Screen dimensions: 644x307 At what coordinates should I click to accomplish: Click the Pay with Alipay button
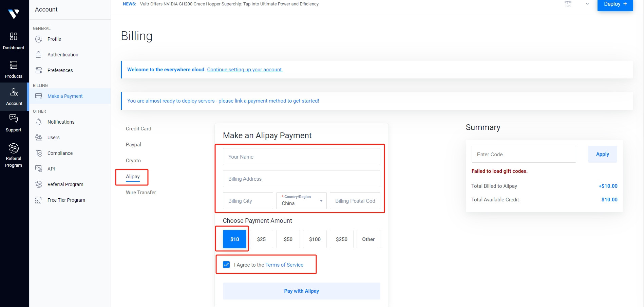[302, 291]
